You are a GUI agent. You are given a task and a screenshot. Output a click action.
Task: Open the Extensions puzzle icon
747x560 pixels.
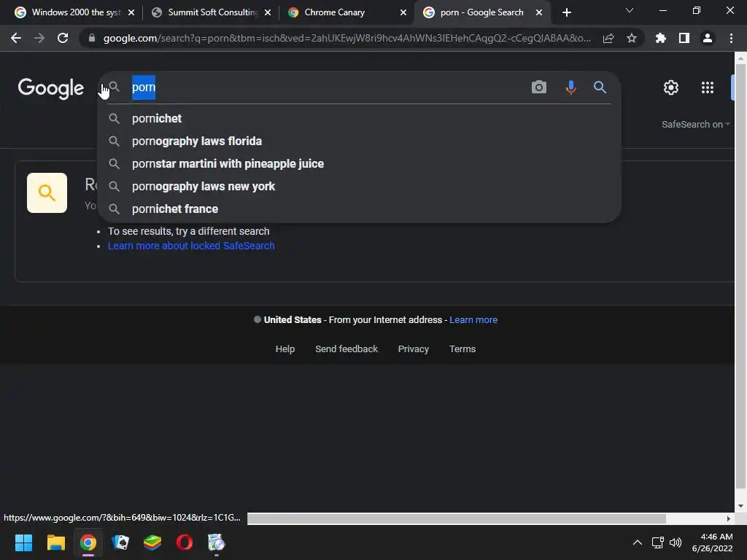(x=661, y=38)
